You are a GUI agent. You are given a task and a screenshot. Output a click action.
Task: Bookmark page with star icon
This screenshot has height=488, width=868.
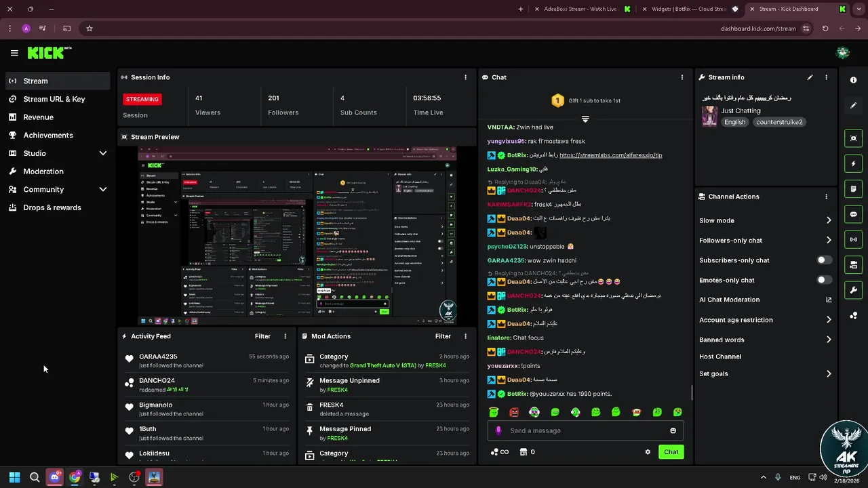[89, 28]
